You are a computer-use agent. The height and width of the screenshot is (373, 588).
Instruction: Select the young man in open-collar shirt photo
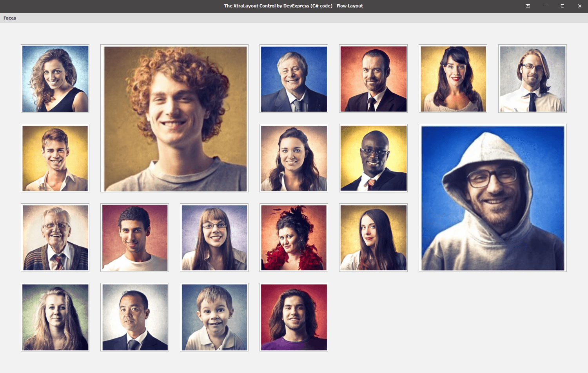[x=55, y=158]
